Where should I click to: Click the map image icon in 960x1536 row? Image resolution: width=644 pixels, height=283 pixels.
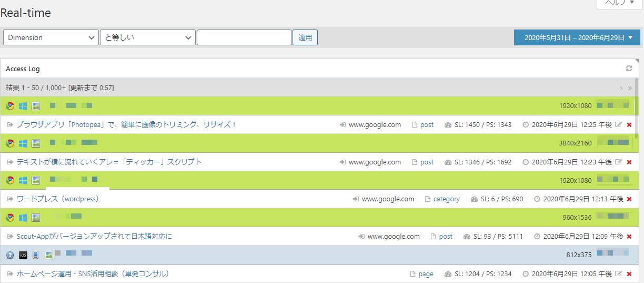pyautogui.click(x=36, y=218)
